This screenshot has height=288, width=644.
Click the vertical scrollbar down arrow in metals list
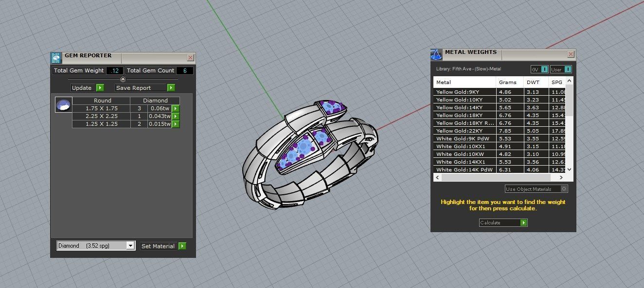[x=570, y=169]
